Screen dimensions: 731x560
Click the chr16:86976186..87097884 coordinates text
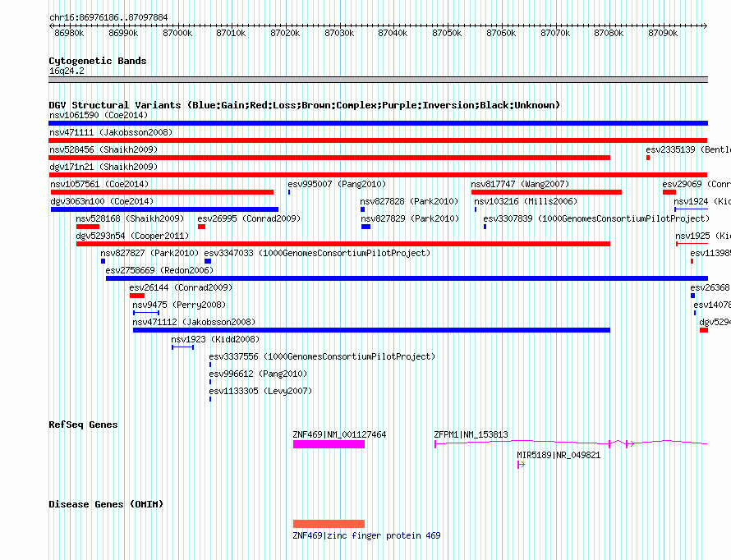pos(108,17)
